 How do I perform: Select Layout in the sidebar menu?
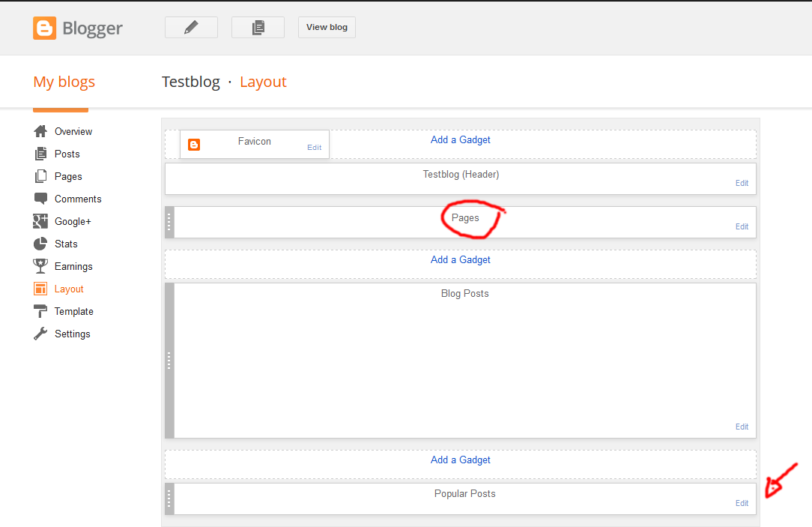[69, 289]
